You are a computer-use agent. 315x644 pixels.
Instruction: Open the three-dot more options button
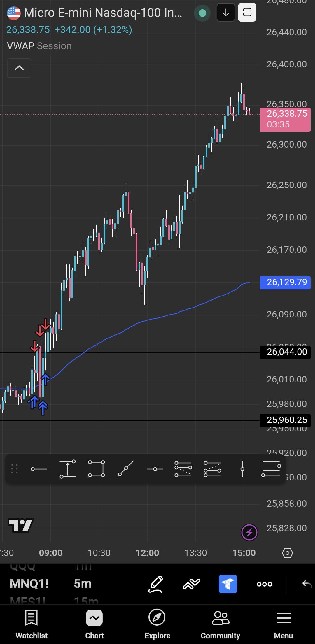click(x=265, y=584)
